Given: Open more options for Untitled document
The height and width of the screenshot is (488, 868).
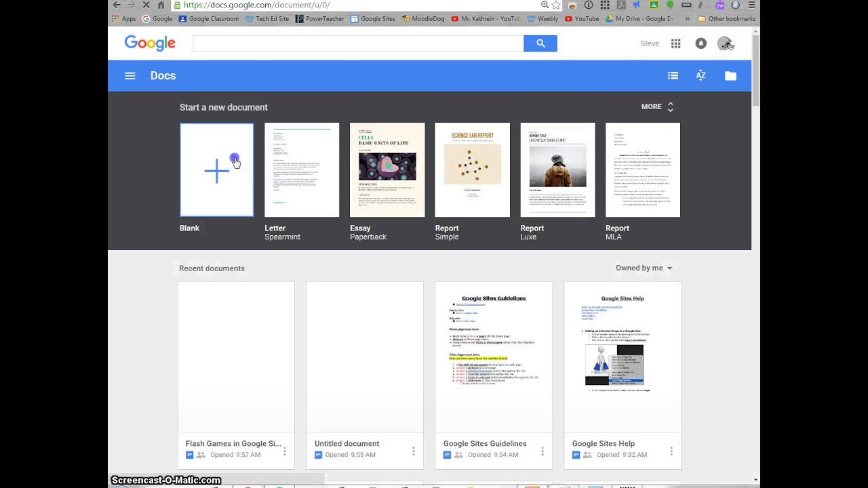Looking at the screenshot, I should pyautogui.click(x=413, y=451).
